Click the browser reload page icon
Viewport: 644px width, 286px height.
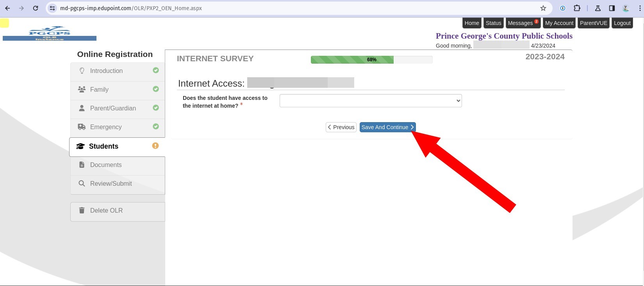click(x=36, y=8)
